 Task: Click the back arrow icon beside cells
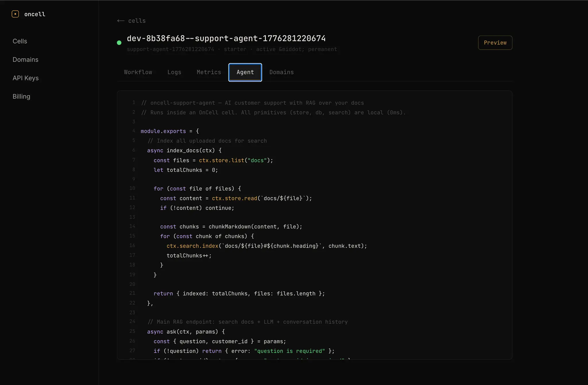[121, 21]
